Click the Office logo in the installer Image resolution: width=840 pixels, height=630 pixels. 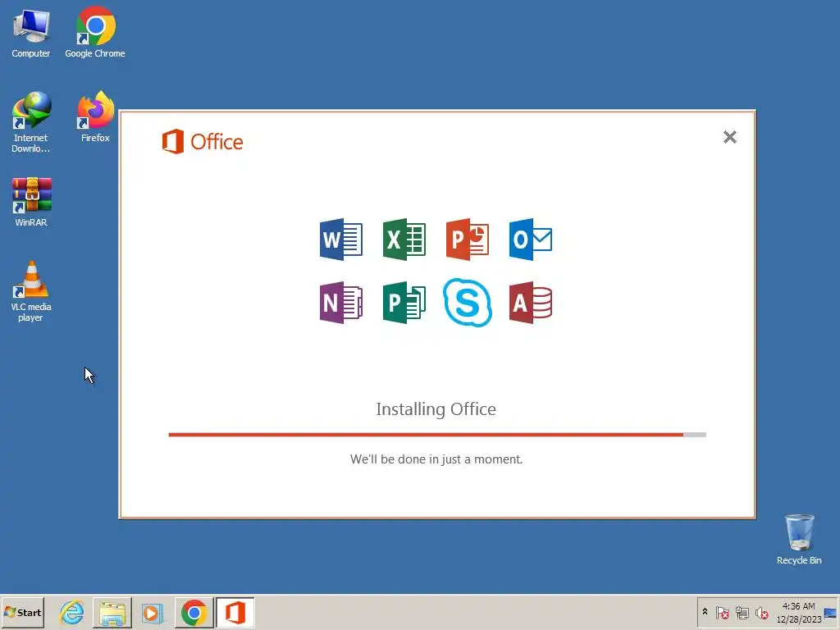pyautogui.click(x=203, y=141)
